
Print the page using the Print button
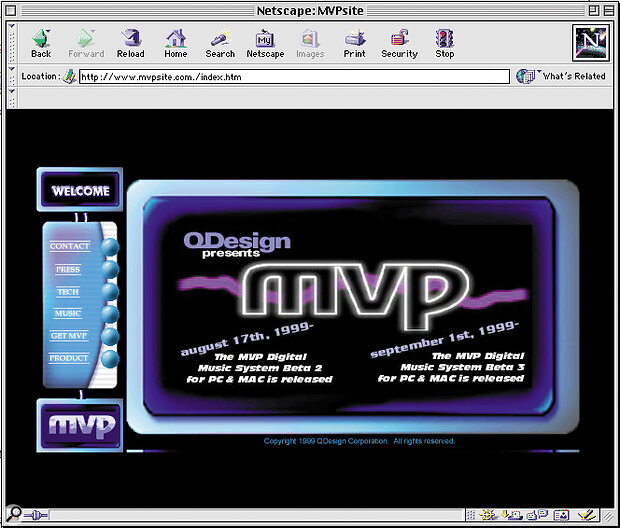[354, 44]
